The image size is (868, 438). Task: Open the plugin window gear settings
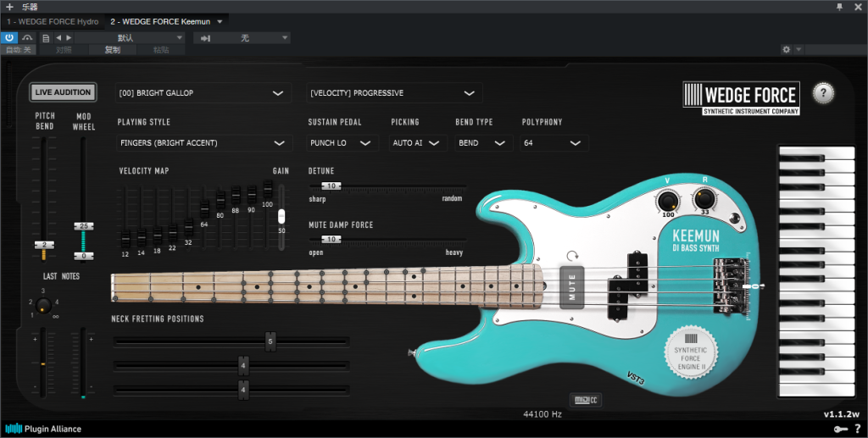(x=786, y=50)
